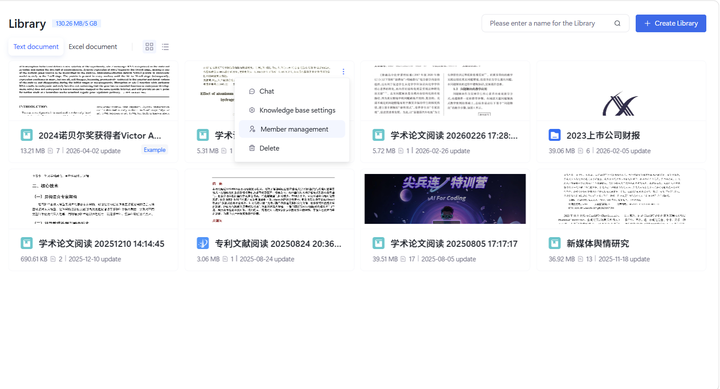Click the 2025-08-24 update text
The width and height of the screenshot is (720, 389).
[267, 259]
